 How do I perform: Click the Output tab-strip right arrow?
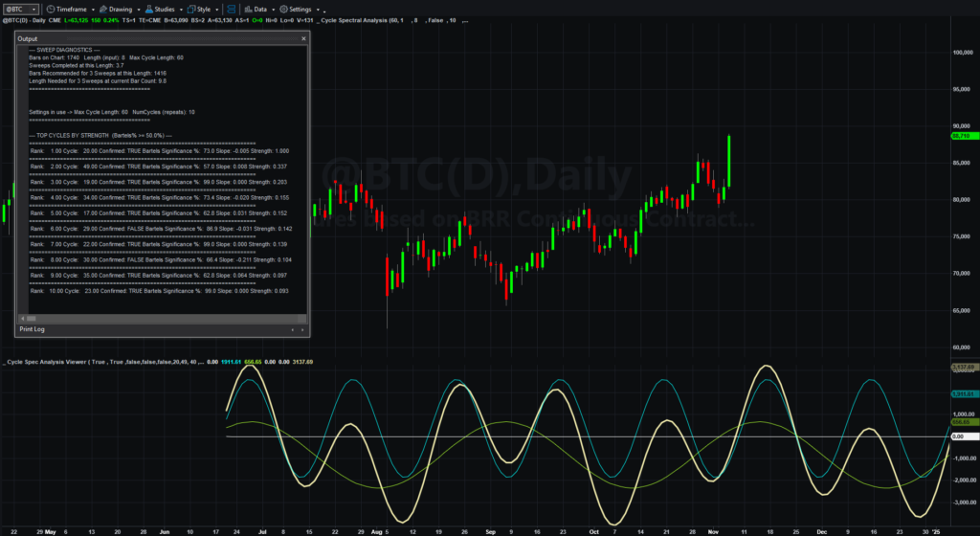click(302, 329)
